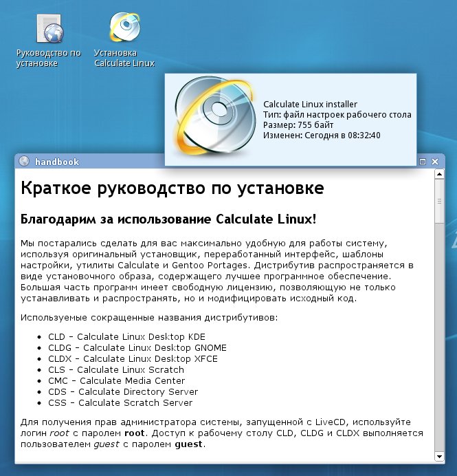Click the heading "Краткое руководство по установке"
Screen dimensions: 457x476
point(172,188)
